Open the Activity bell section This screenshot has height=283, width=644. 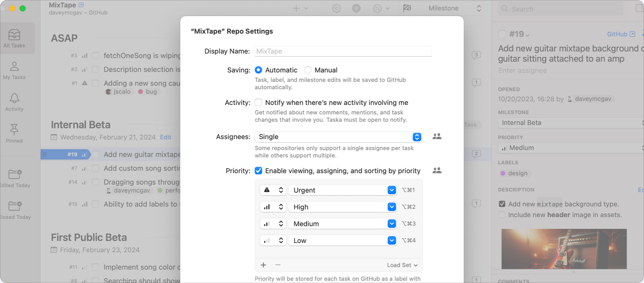pyautogui.click(x=14, y=102)
